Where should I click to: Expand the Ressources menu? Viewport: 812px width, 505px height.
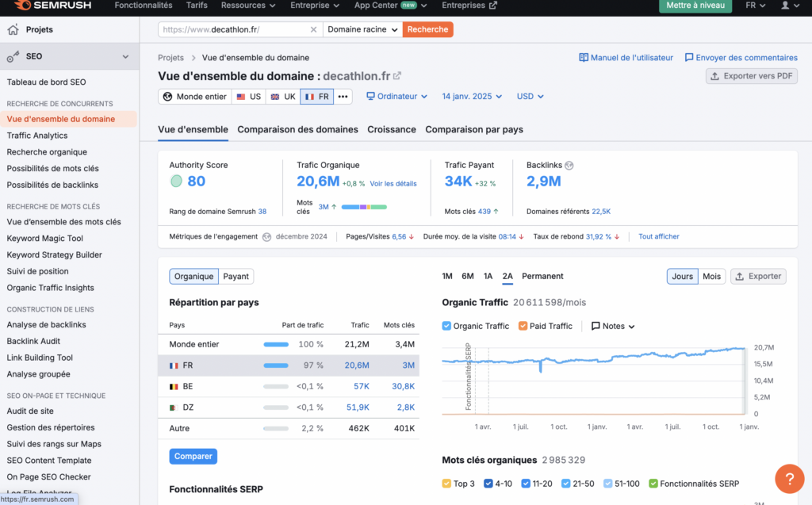click(x=248, y=6)
